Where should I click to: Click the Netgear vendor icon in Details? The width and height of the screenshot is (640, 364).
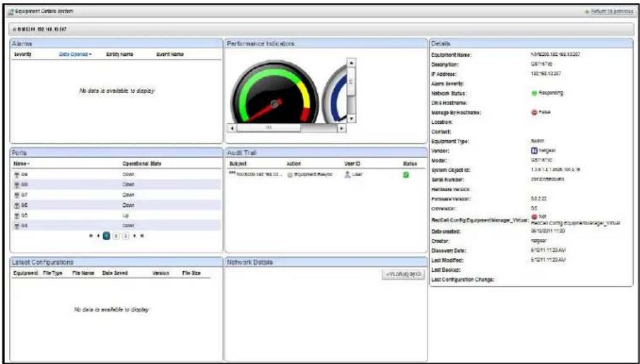click(534, 150)
